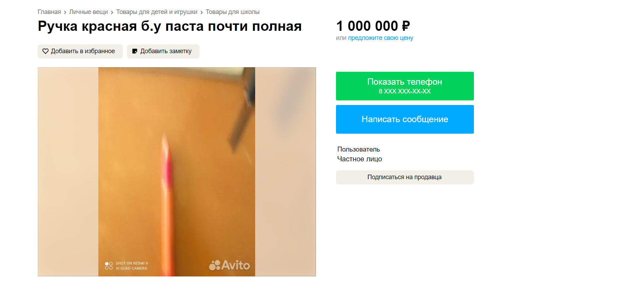Click the ruble sign next to the price

point(406,26)
